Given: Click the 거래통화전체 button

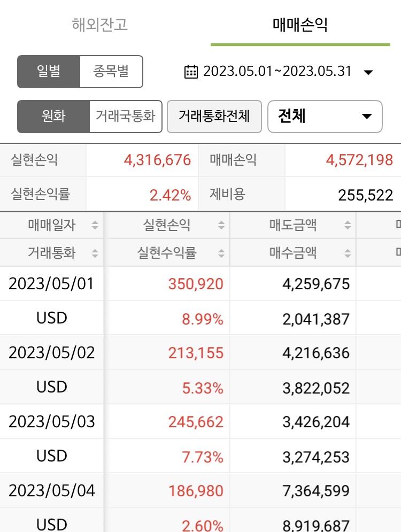Looking at the screenshot, I should click(x=214, y=117).
